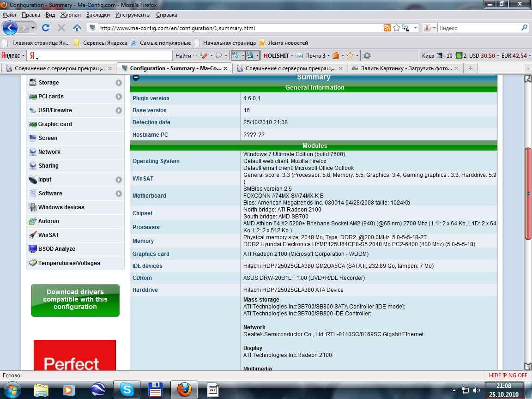Click the taskbar clock showing 21:08
The height and width of the screenshot is (399, 532).
click(503, 390)
